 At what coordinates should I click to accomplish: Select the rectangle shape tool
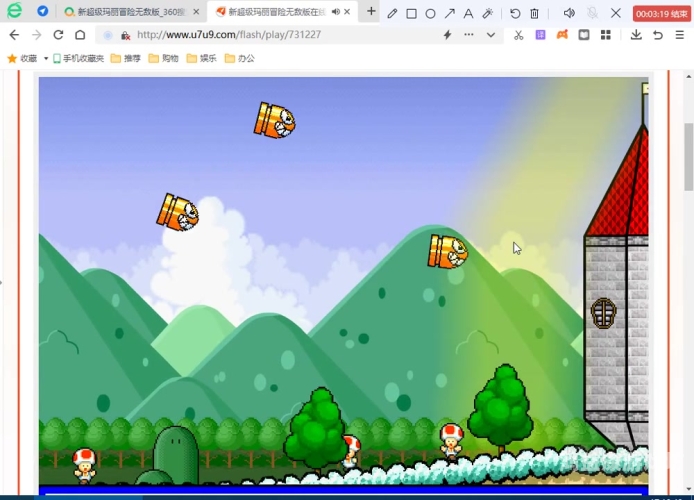411,13
